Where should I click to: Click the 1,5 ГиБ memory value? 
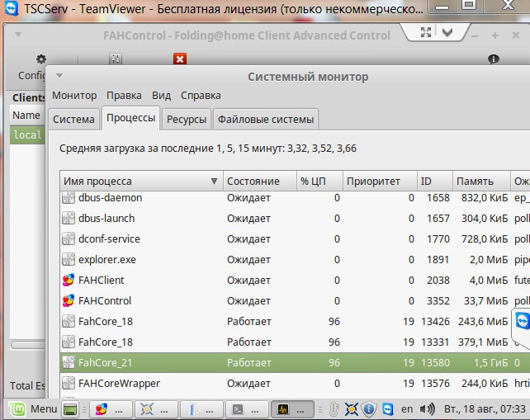(x=490, y=362)
